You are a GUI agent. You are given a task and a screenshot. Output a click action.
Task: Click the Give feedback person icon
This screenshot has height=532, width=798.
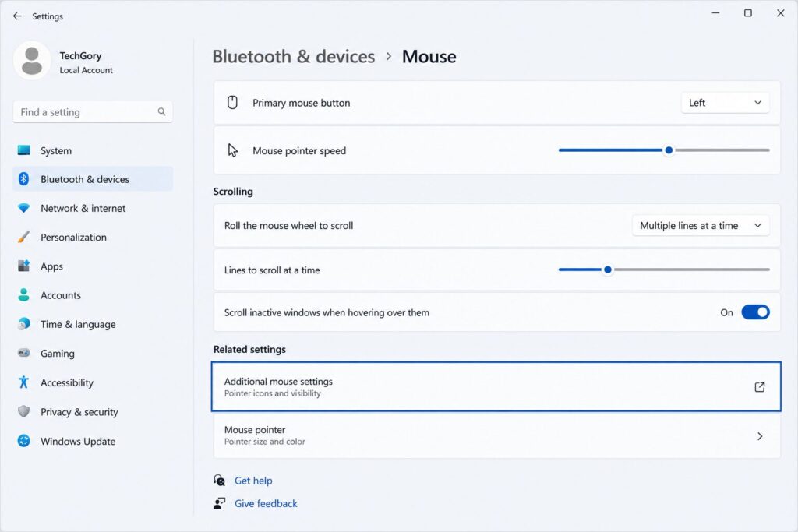point(219,503)
